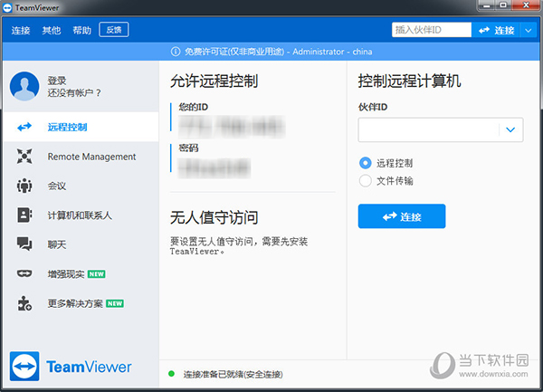The image size is (543, 392).
Task: Click the license info circle icon
Action: pos(176,52)
